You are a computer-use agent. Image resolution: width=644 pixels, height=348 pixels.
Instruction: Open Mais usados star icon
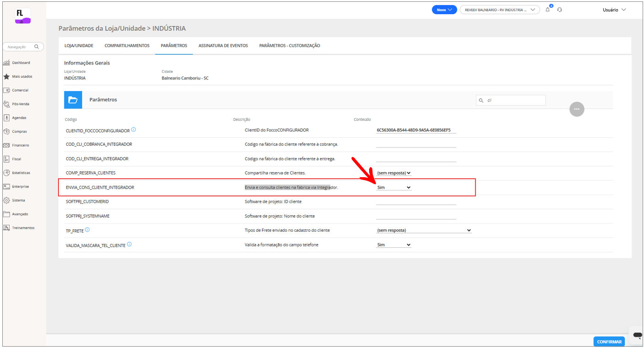pos(7,76)
